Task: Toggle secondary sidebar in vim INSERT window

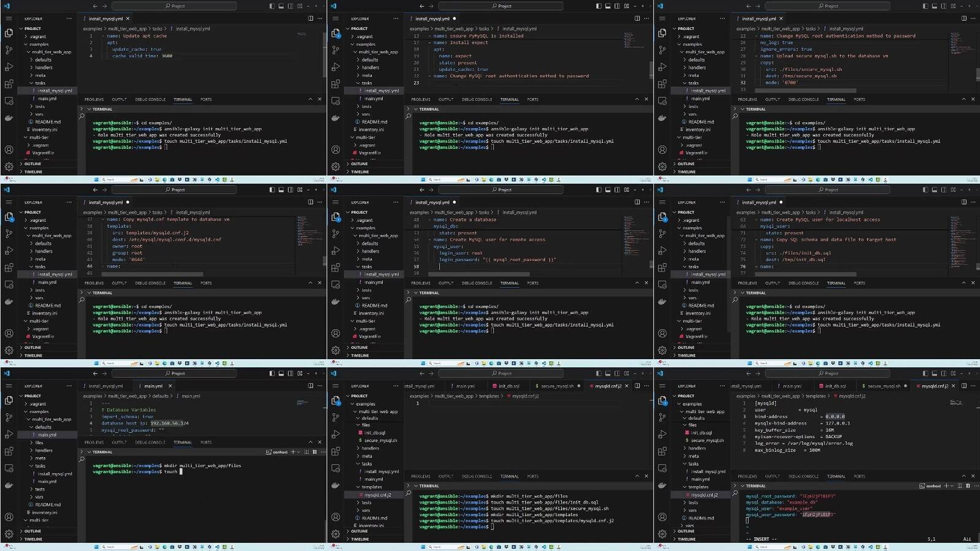Action: coord(944,373)
